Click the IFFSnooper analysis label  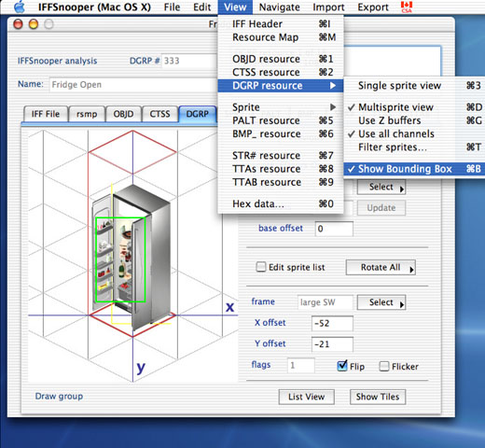point(58,61)
